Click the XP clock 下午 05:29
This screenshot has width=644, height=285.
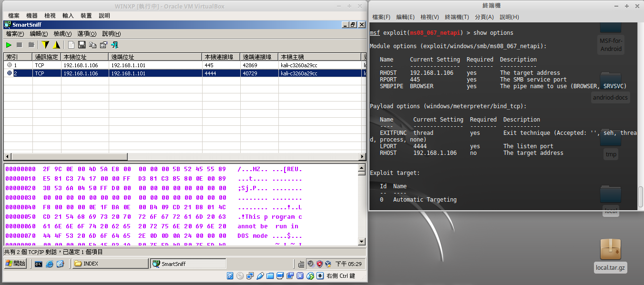348,264
